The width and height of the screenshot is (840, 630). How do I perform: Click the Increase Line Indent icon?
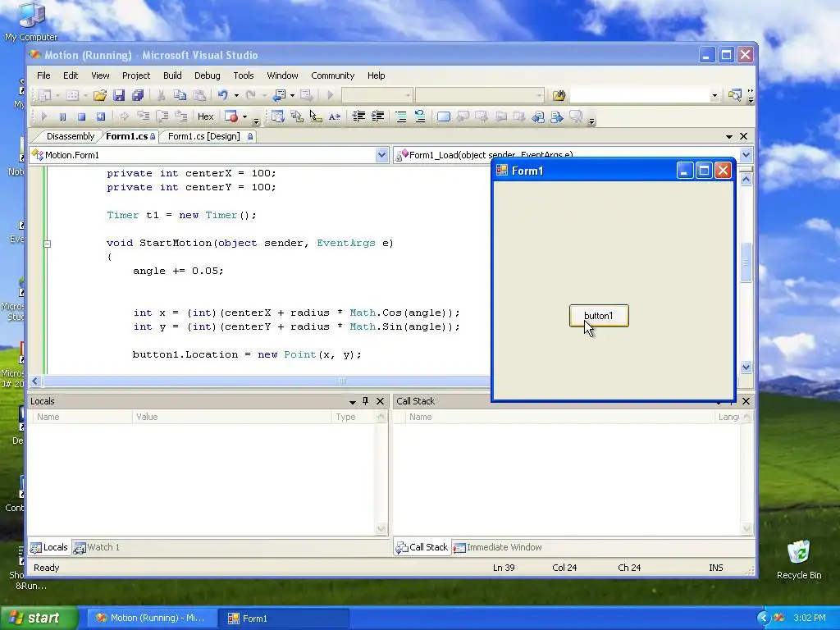coord(377,116)
